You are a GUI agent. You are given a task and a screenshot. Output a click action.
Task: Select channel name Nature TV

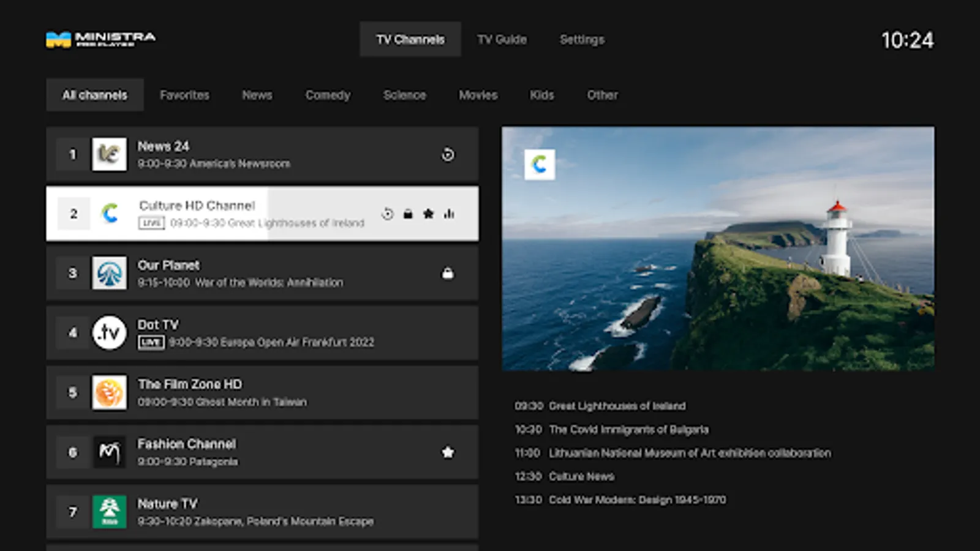point(167,503)
